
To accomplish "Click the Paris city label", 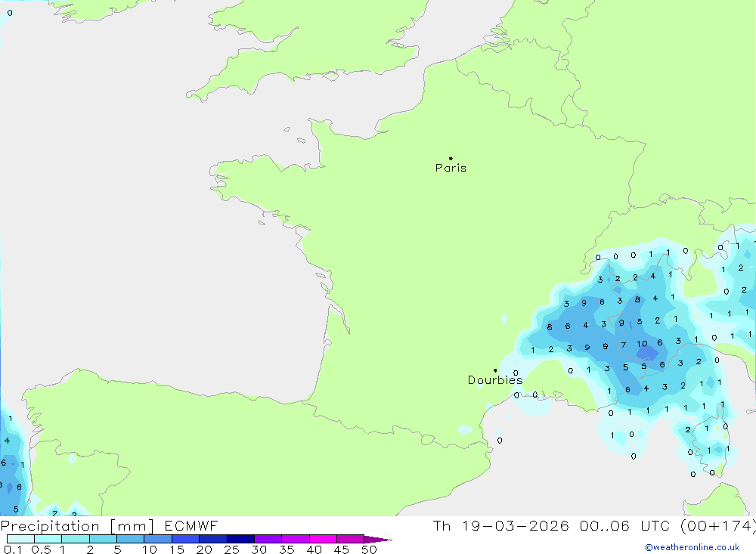I will pos(451,168).
